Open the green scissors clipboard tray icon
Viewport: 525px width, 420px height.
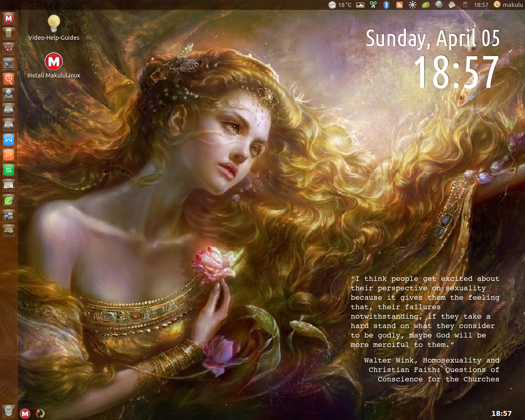[373, 5]
